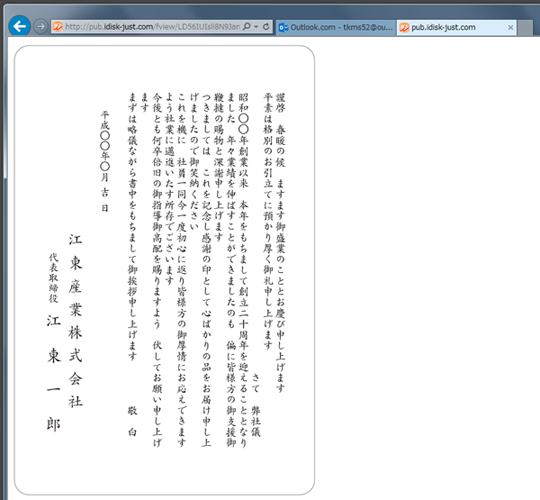Click the signer name 江東一郎
Image resolution: width=540 pixels, height=500 pixels.
click(54, 373)
